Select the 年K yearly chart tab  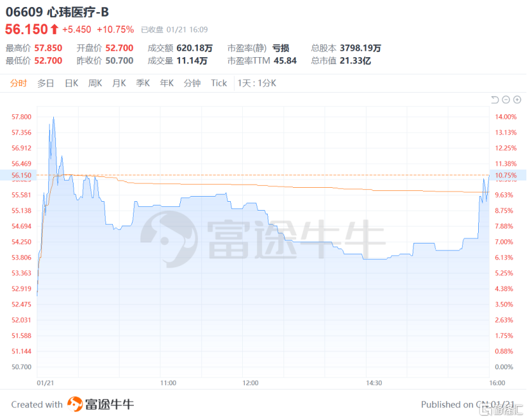(167, 83)
